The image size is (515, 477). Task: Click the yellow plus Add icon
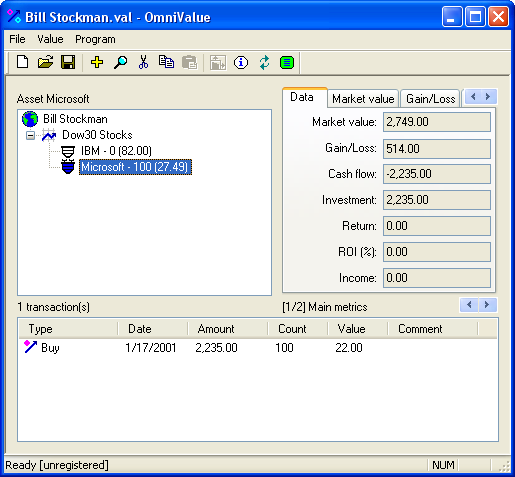click(x=97, y=62)
